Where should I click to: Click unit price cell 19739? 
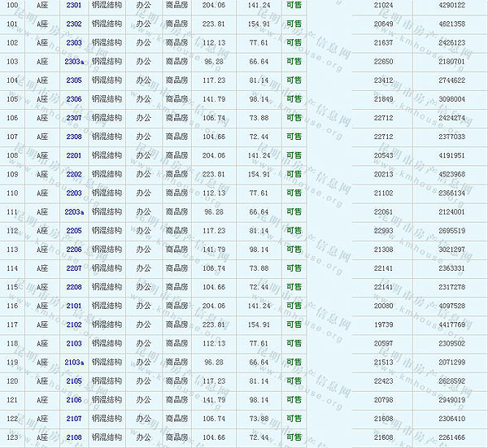click(382, 324)
